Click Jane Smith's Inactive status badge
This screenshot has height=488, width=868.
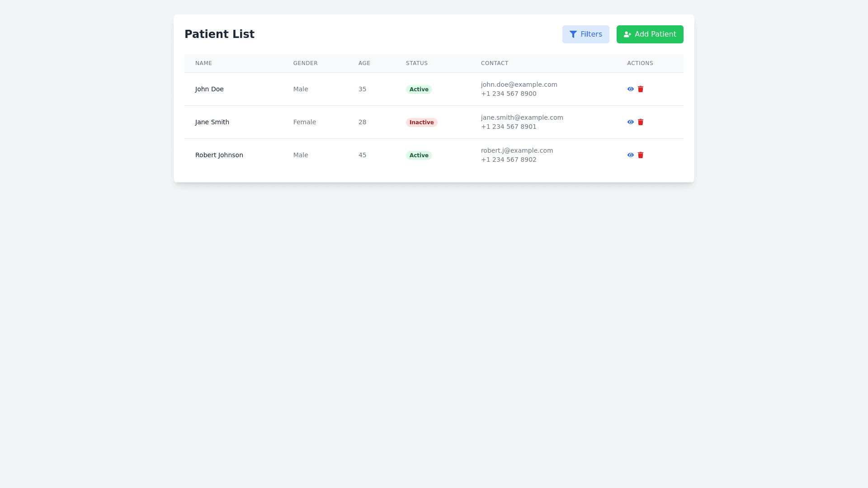point(421,122)
